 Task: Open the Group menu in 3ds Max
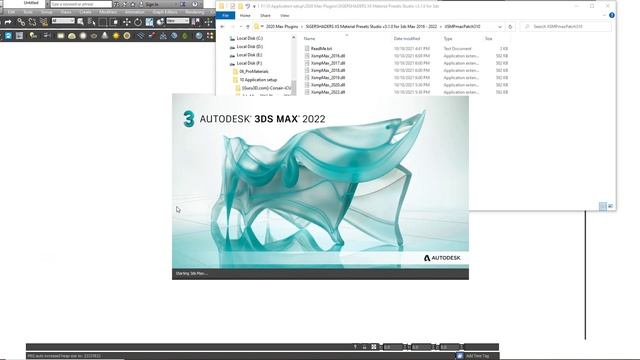point(47,12)
